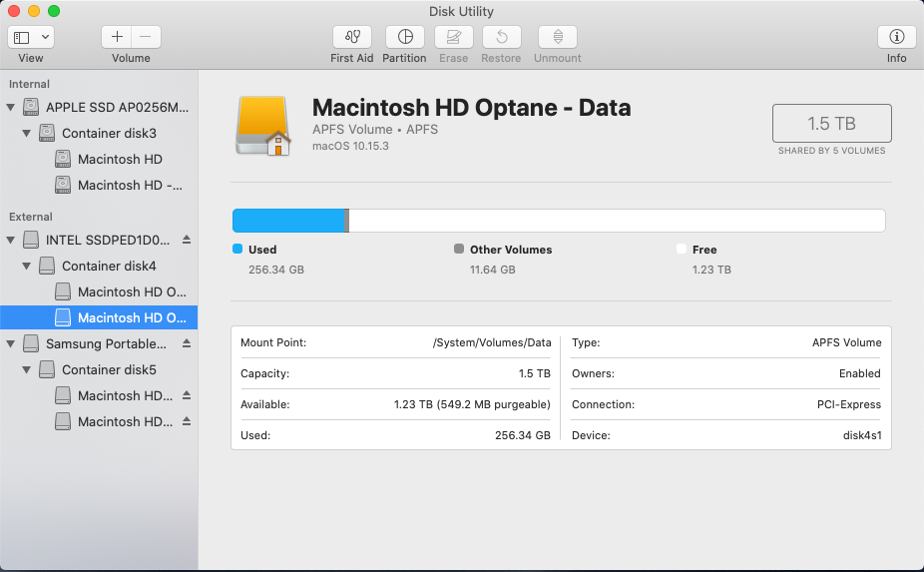Open the Info inspector button
The image size is (924, 572).
tap(896, 37)
